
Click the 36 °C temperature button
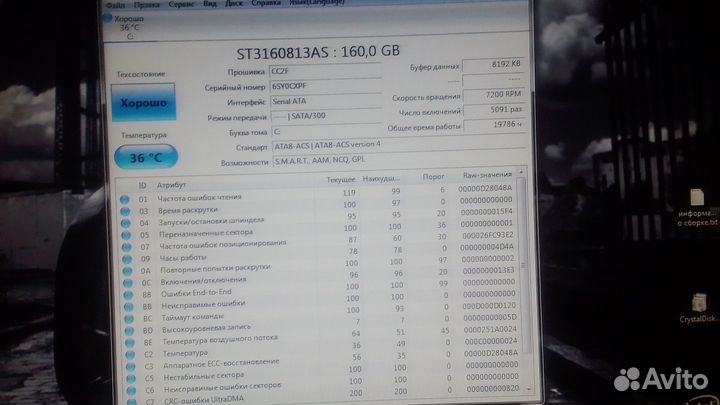pos(146,158)
